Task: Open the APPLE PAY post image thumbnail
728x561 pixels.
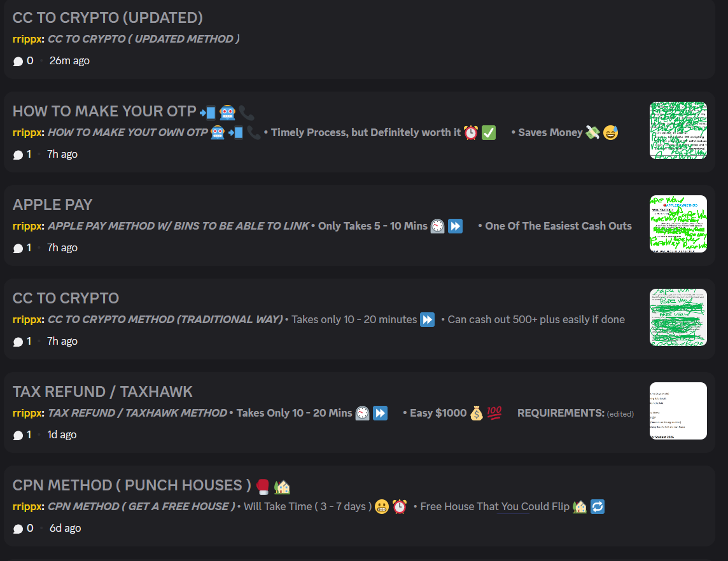Action: 678,224
